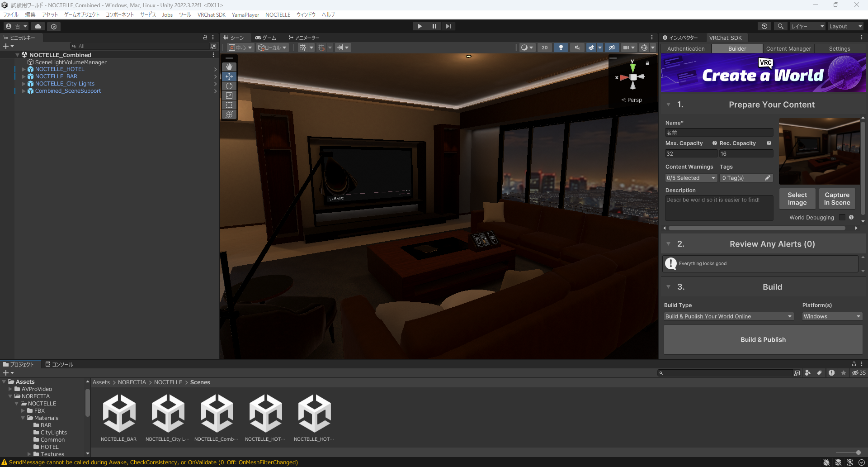Toggle scene audio mute
The image size is (868, 467).
pos(577,48)
